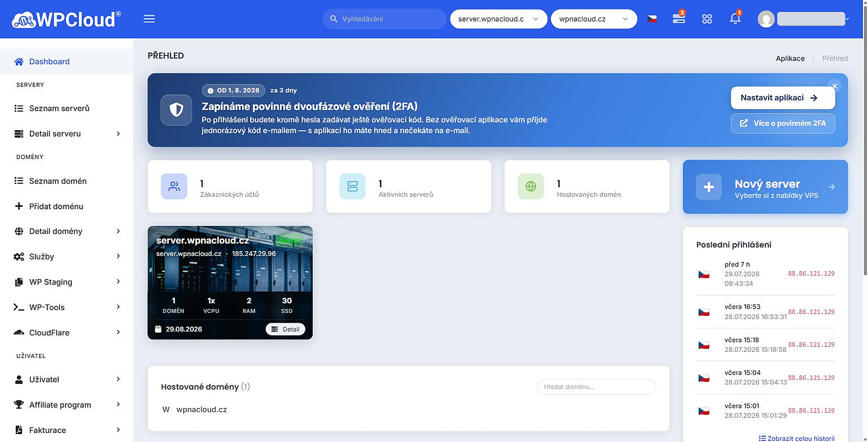Image resolution: width=868 pixels, height=442 pixels.
Task: Focus the Vyhledávání search field
Action: click(x=384, y=19)
